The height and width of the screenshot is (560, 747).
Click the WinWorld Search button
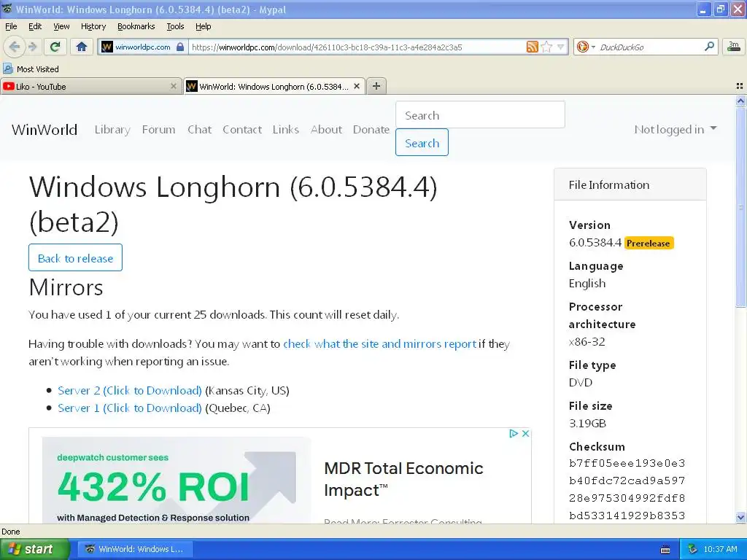pyautogui.click(x=422, y=142)
